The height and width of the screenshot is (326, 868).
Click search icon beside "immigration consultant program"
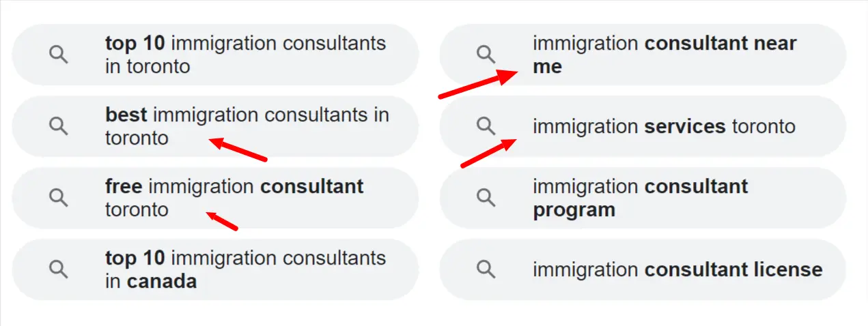(x=486, y=198)
